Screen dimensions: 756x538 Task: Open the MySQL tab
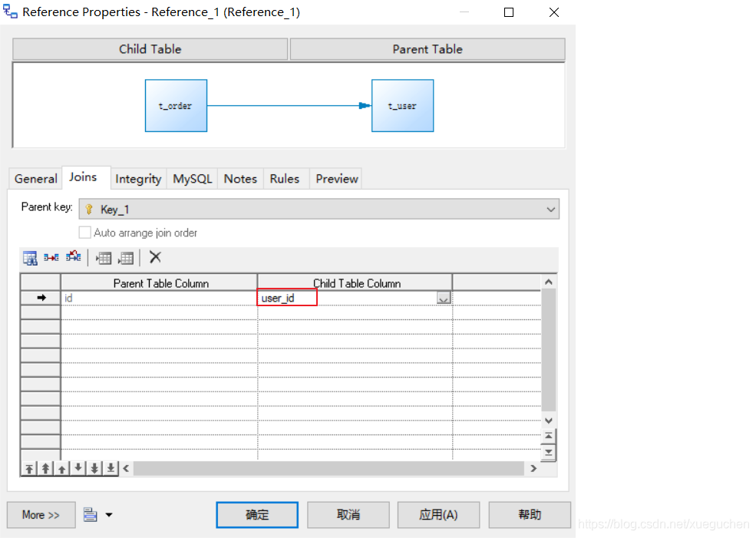(x=193, y=179)
